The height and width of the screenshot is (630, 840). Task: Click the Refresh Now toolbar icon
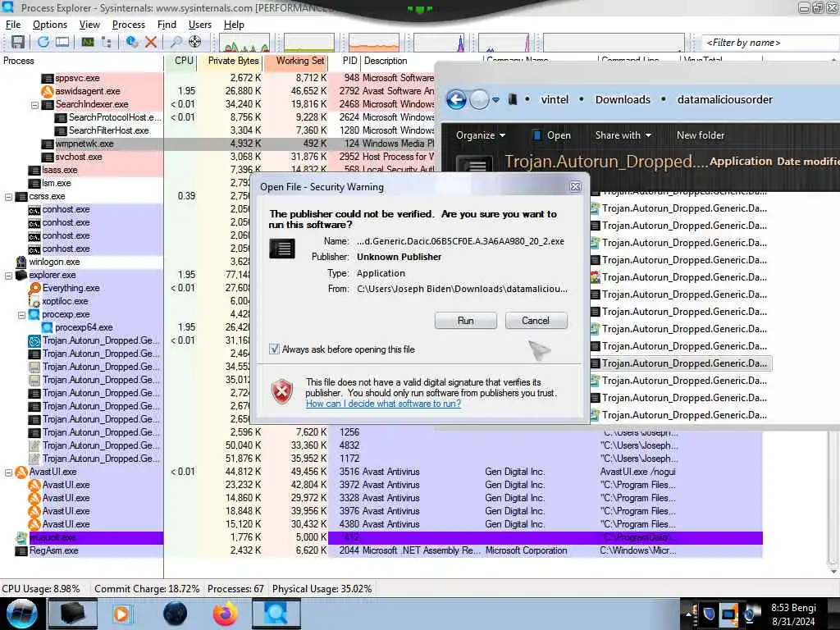tap(43, 43)
